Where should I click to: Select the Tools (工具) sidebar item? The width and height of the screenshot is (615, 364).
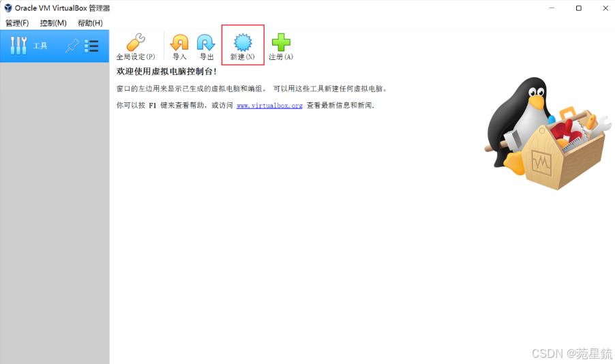click(x=55, y=46)
